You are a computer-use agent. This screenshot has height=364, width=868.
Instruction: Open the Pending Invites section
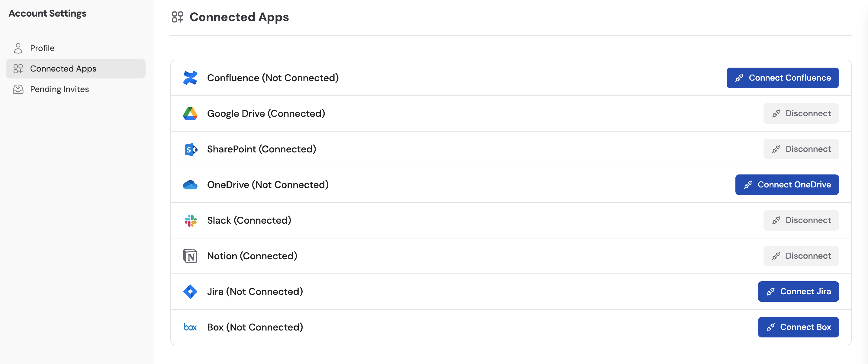click(59, 89)
